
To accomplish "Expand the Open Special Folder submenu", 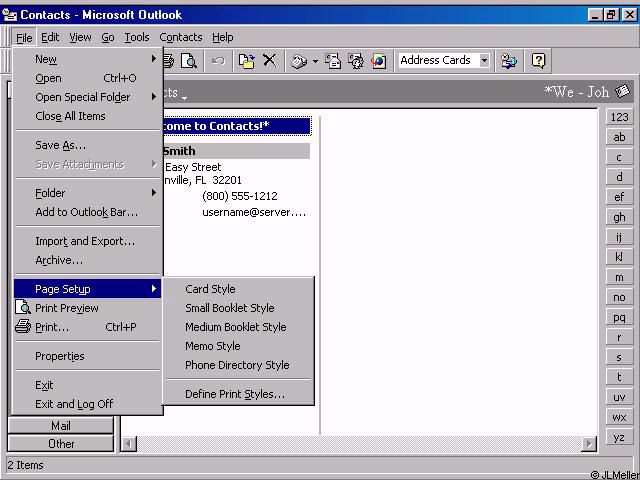I will click(x=153, y=97).
